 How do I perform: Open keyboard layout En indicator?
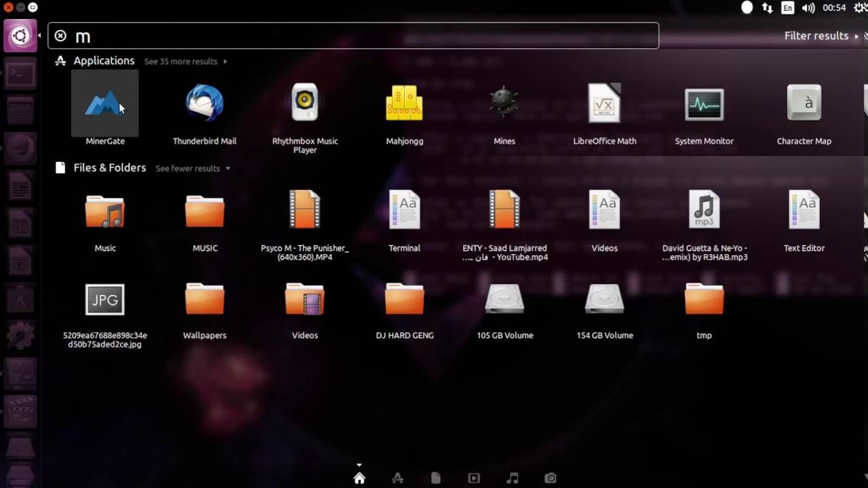coord(787,8)
